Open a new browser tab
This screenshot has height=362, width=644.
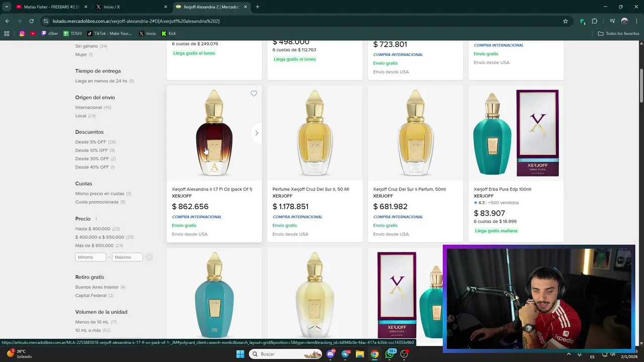pos(258,7)
